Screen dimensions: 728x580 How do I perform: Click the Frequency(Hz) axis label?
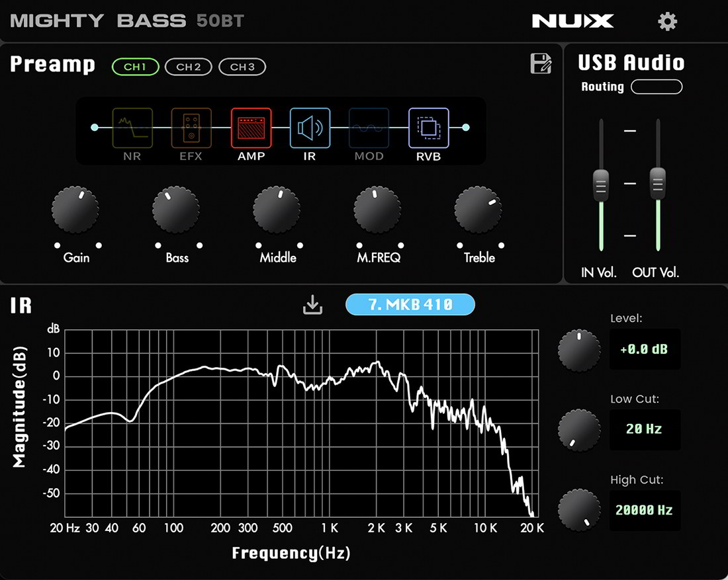[291, 553]
